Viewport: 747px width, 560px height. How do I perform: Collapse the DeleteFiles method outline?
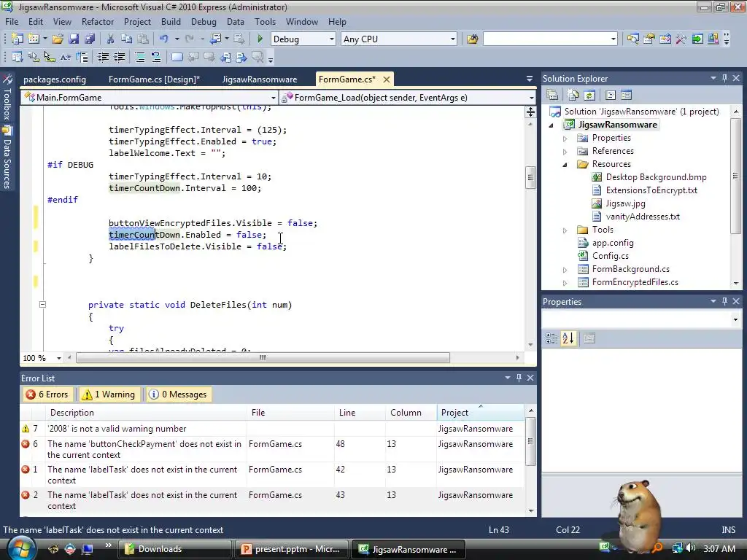(42, 304)
